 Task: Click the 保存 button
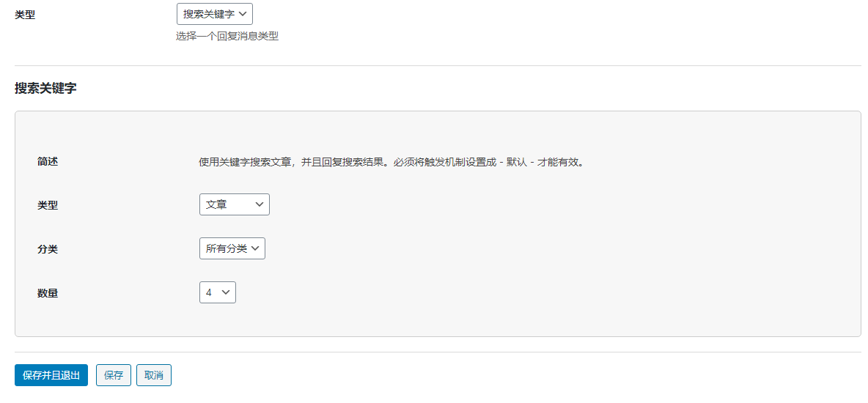click(114, 375)
